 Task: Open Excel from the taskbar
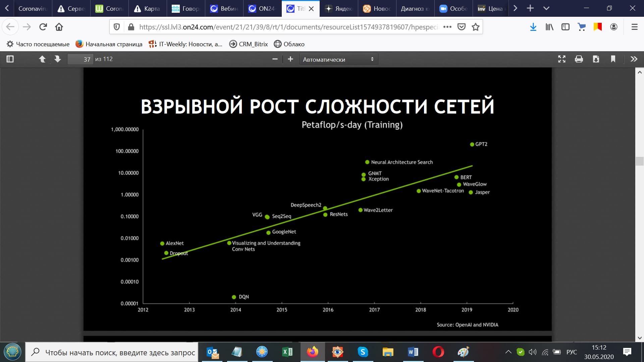287,352
